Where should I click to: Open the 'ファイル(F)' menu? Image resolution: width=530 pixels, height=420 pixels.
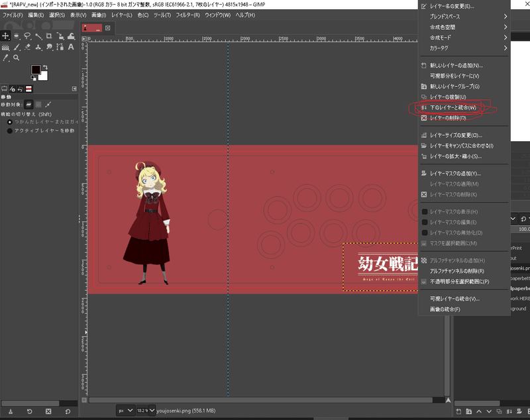[x=13, y=15]
